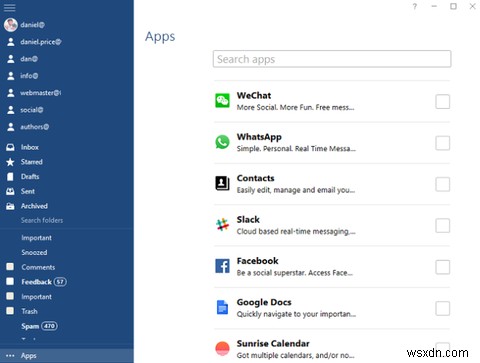480x363 pixels.
Task: Click the Comments label color square
Action: click(10, 267)
